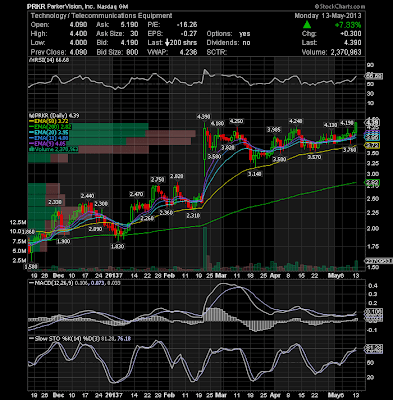Click the 2.440 peak price label
This screenshot has width=393, height=400.
(x=87, y=196)
